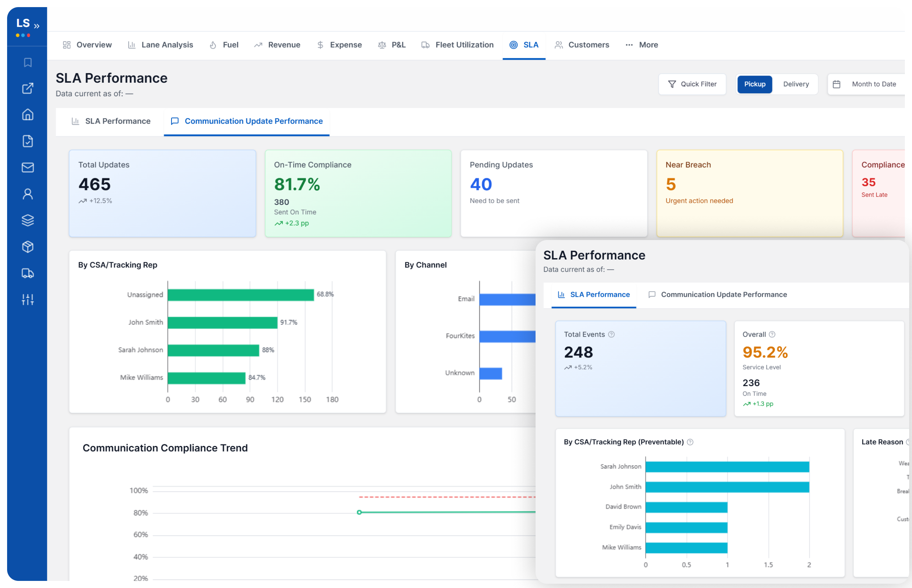Open the user profile sidebar icon
This screenshot has width=912, height=588.
(x=27, y=194)
